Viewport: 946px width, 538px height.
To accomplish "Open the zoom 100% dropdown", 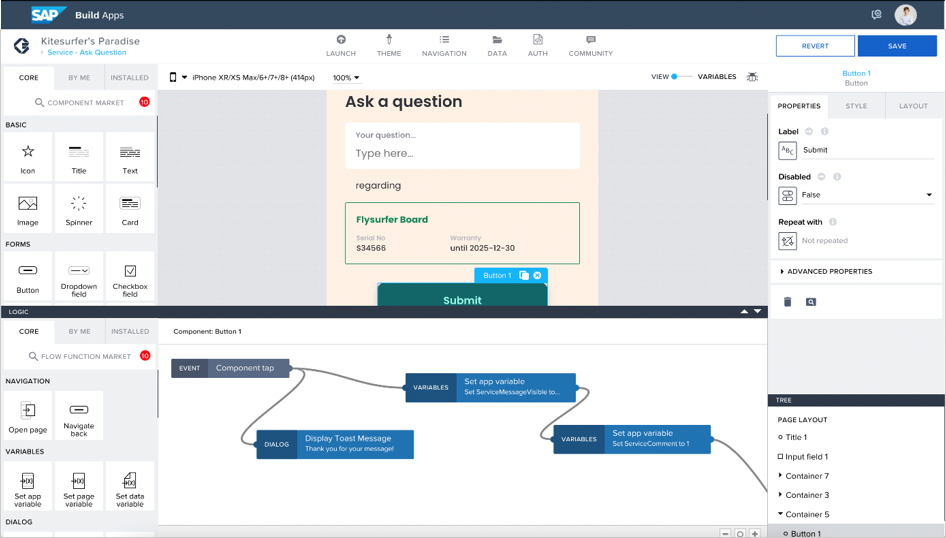I will [346, 78].
